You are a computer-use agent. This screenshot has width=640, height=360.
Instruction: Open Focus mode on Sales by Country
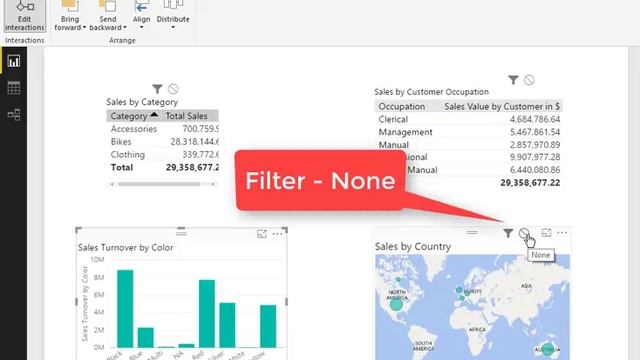(546, 233)
